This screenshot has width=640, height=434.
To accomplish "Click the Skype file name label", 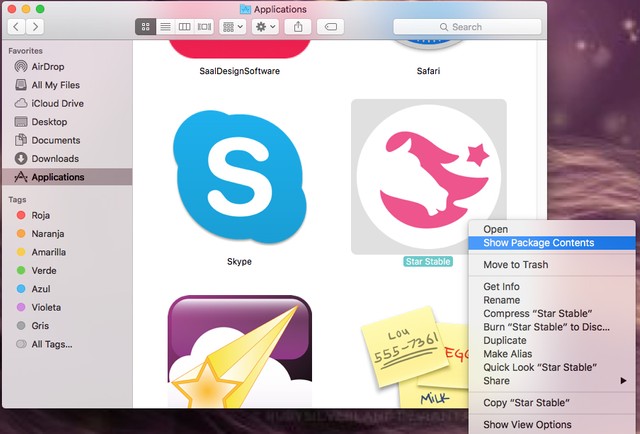I will (x=239, y=261).
